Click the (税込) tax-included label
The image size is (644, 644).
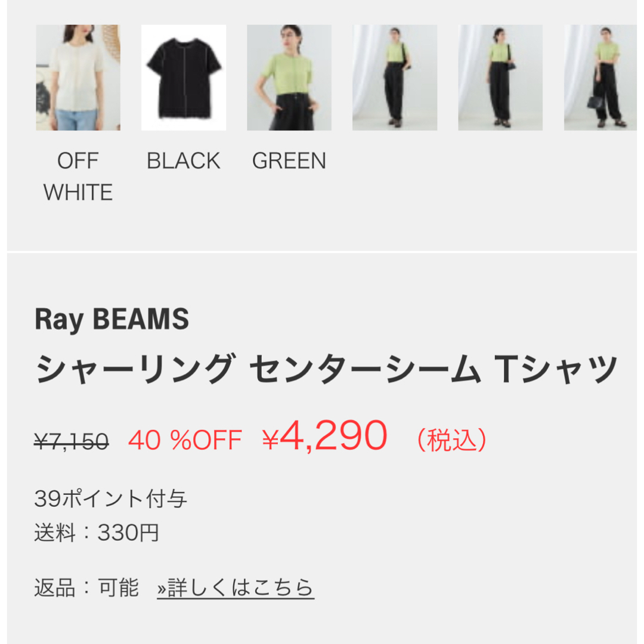452,440
